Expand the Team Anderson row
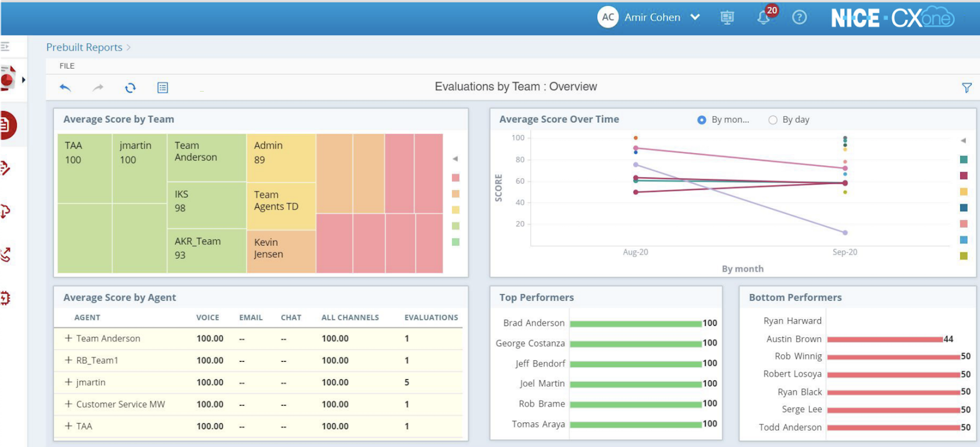Image resolution: width=980 pixels, height=447 pixels. tap(69, 338)
